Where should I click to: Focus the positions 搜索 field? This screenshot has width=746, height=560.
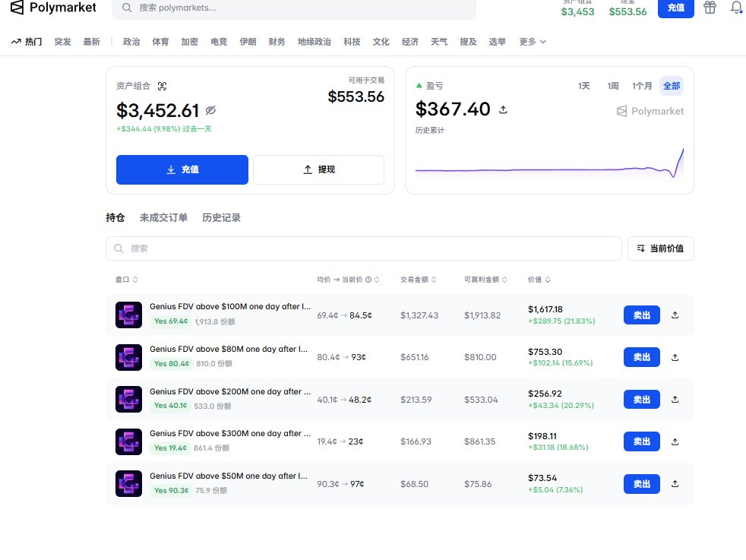(x=363, y=248)
